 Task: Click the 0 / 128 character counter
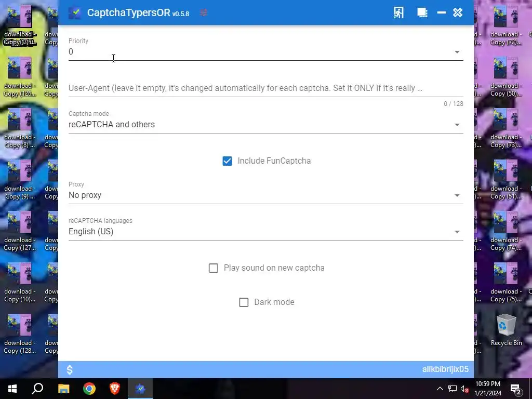tap(453, 104)
